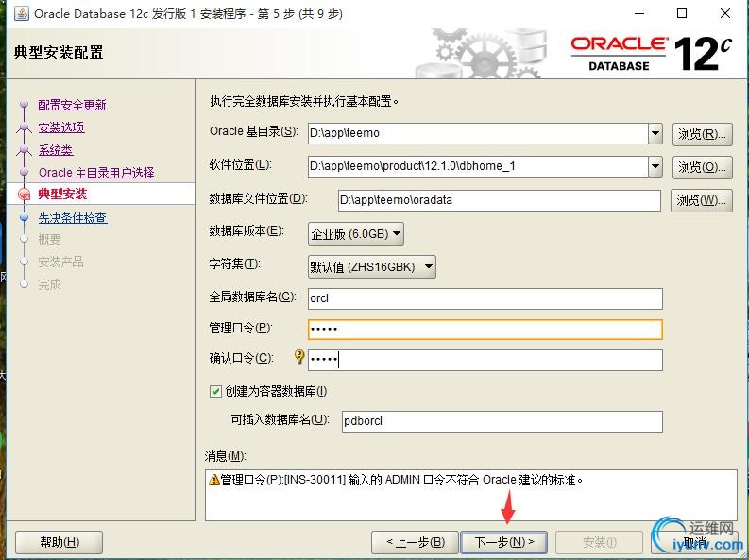Click the 软件位置 path field

(478, 166)
